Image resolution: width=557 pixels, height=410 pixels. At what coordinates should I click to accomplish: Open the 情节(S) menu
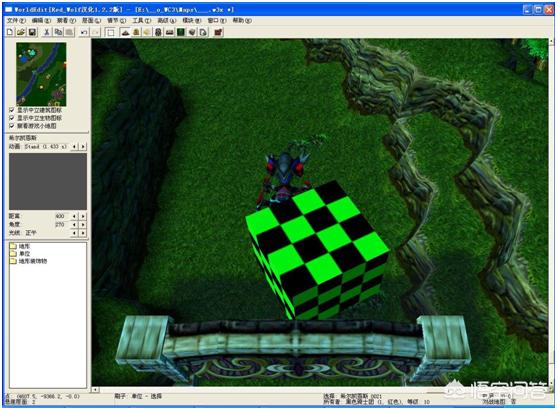(x=117, y=21)
